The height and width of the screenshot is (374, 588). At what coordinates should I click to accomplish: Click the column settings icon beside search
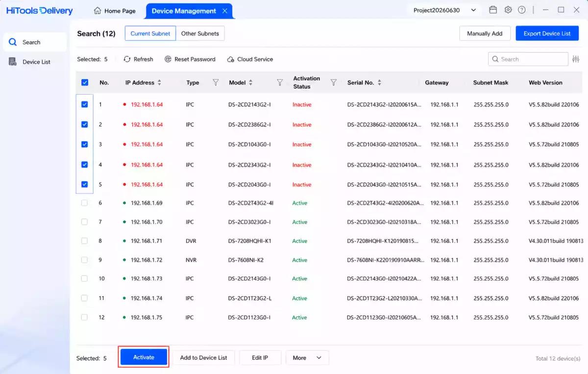coord(576,59)
